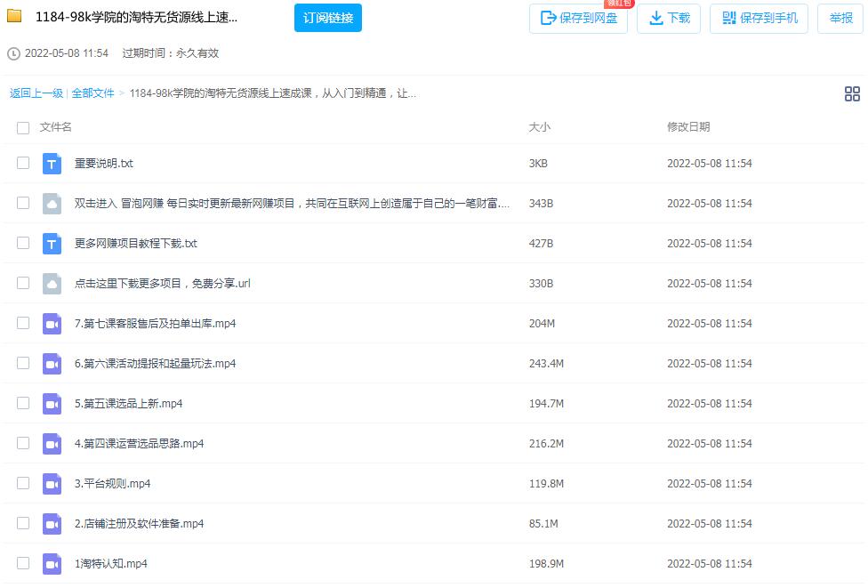Click 保存到网盘 button
The image size is (868, 588).
578,19
